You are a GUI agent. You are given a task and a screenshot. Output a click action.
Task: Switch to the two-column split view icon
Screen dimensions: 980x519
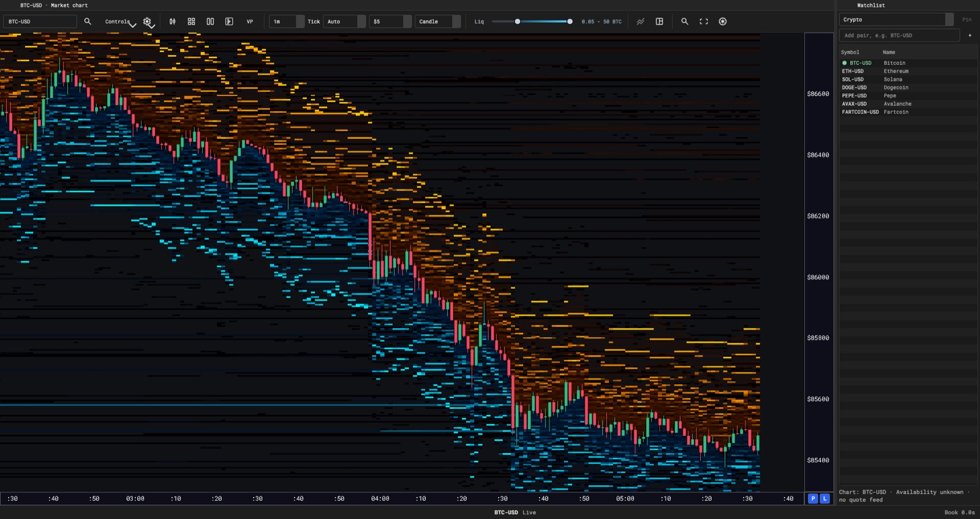tap(210, 21)
